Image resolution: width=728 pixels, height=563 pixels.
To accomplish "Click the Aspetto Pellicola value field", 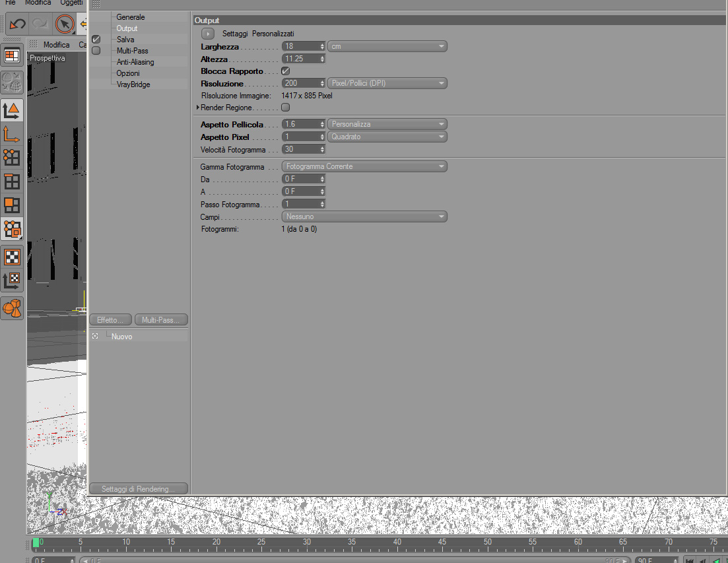I will pos(300,124).
